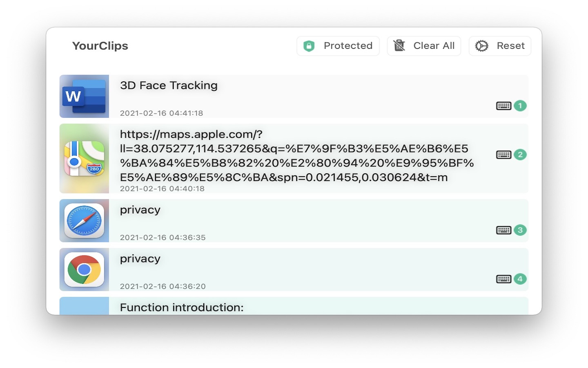588x368 pixels.
Task: Click the Chrome icon on fourth clip
Action: tap(84, 270)
